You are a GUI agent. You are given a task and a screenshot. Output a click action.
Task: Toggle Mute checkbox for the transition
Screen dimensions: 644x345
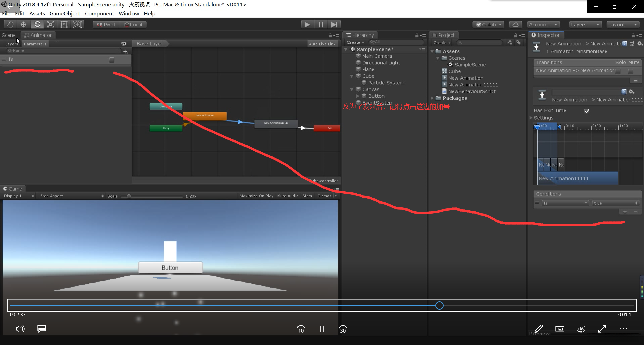[x=630, y=71]
